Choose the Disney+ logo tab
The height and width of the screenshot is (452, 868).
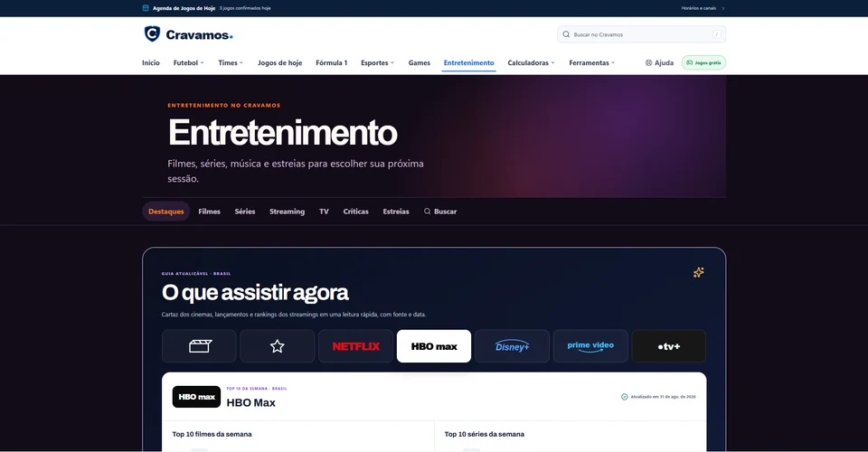pos(512,346)
